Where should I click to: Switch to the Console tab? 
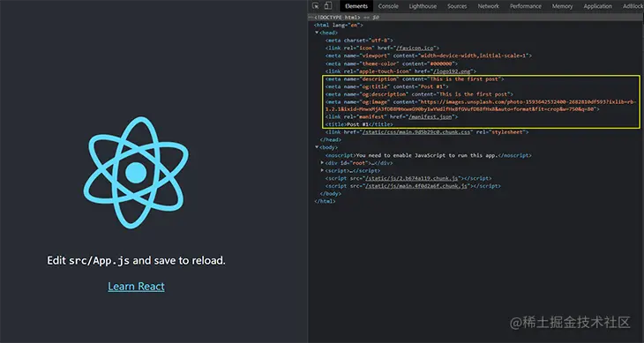(x=388, y=6)
